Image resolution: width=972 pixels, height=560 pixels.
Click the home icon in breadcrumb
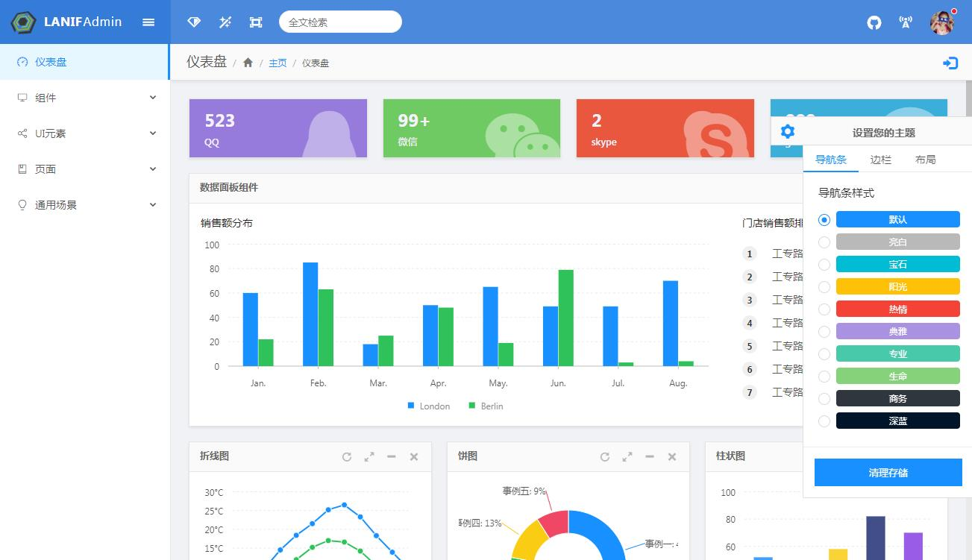[248, 63]
